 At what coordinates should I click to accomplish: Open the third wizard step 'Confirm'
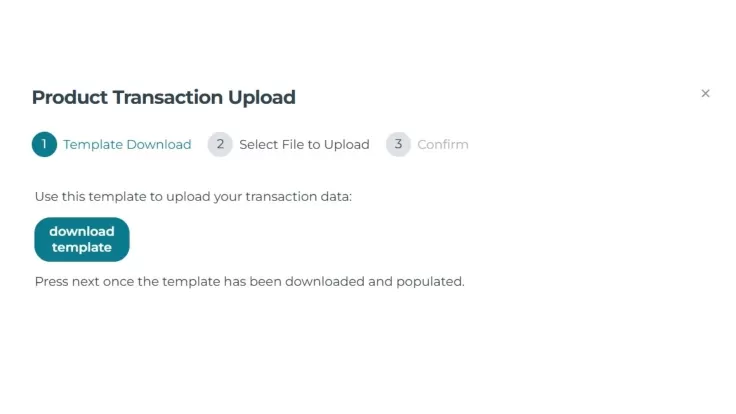443,145
